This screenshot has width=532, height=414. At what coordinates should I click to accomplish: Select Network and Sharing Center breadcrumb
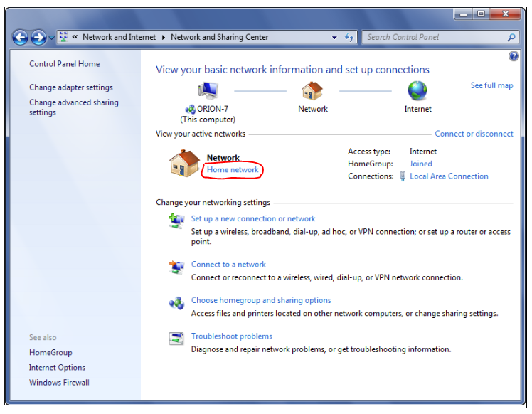220,37
